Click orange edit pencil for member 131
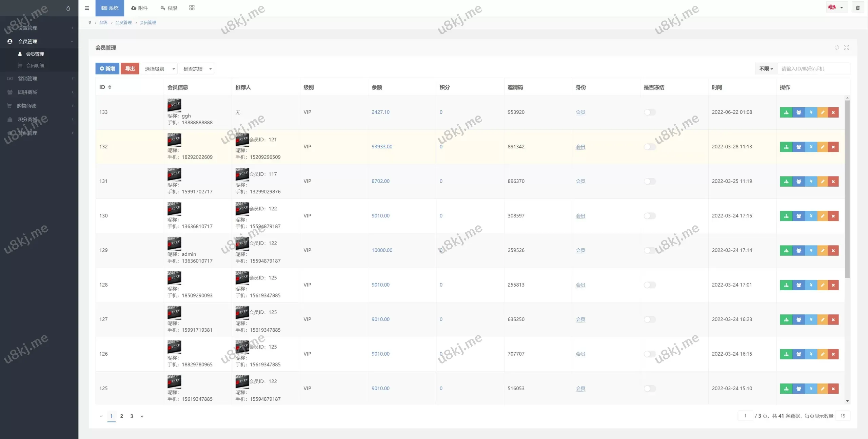Viewport: 868px width, 439px height. [x=822, y=182]
